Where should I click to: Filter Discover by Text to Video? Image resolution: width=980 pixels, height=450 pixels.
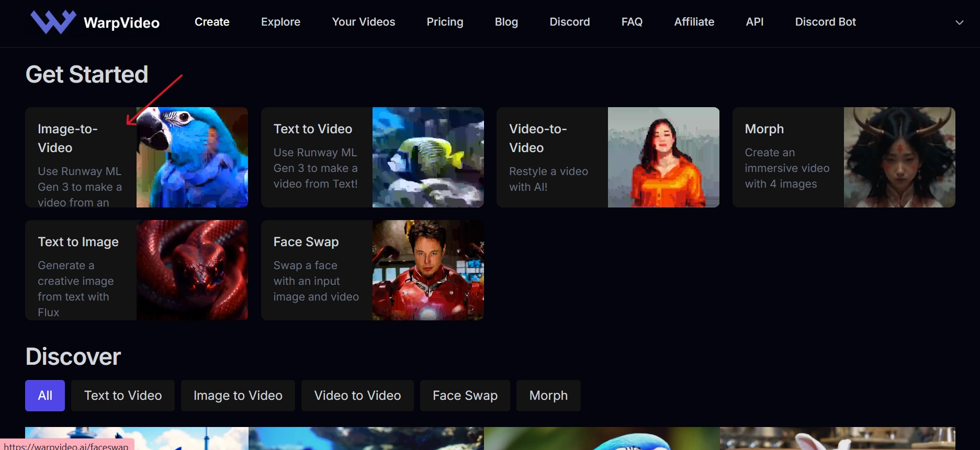(123, 396)
